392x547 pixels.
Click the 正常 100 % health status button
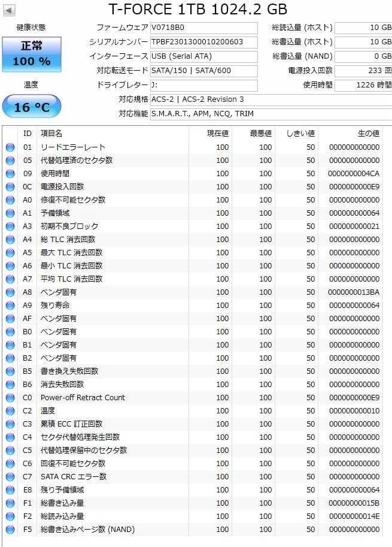click(x=32, y=55)
